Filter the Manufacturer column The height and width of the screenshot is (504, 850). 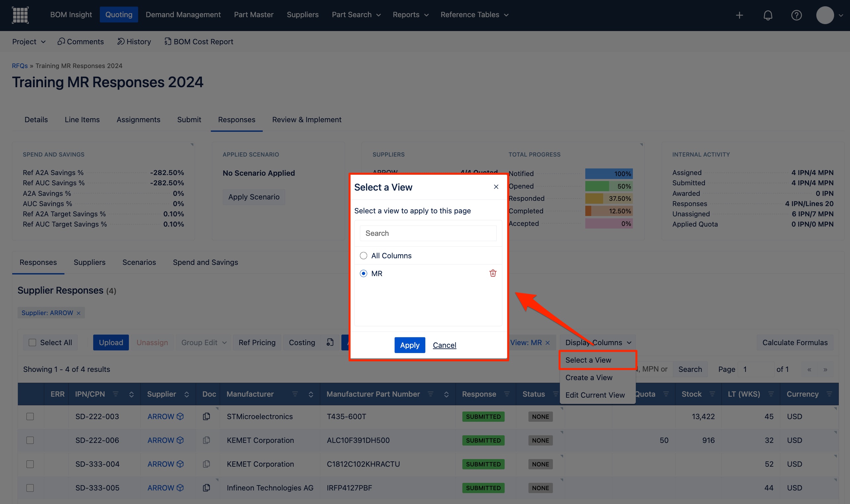295,394
